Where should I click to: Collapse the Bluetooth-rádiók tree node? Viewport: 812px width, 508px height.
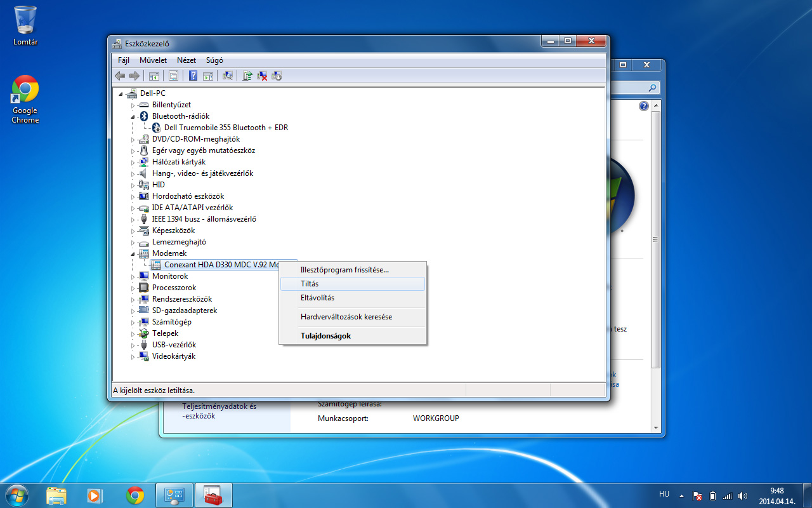133,116
